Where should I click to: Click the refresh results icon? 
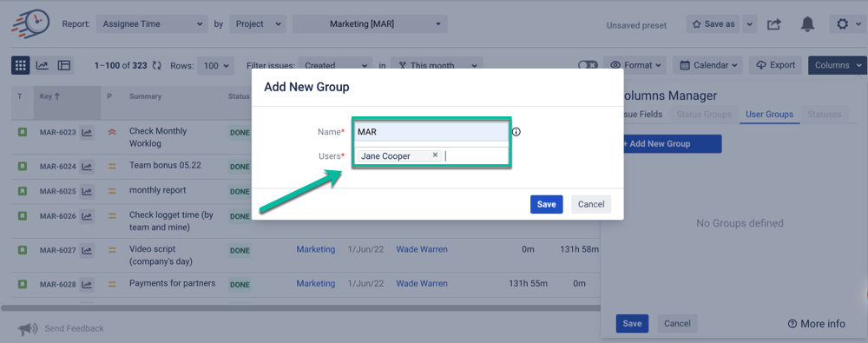coord(156,65)
